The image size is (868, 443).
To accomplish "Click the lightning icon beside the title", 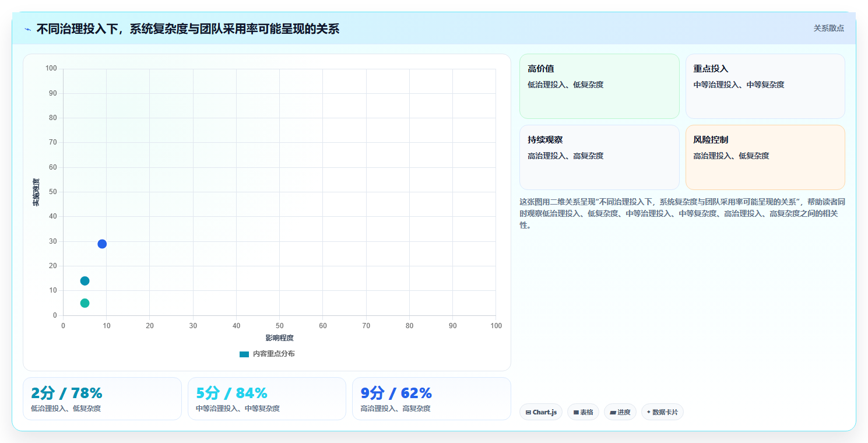I will tap(28, 29).
